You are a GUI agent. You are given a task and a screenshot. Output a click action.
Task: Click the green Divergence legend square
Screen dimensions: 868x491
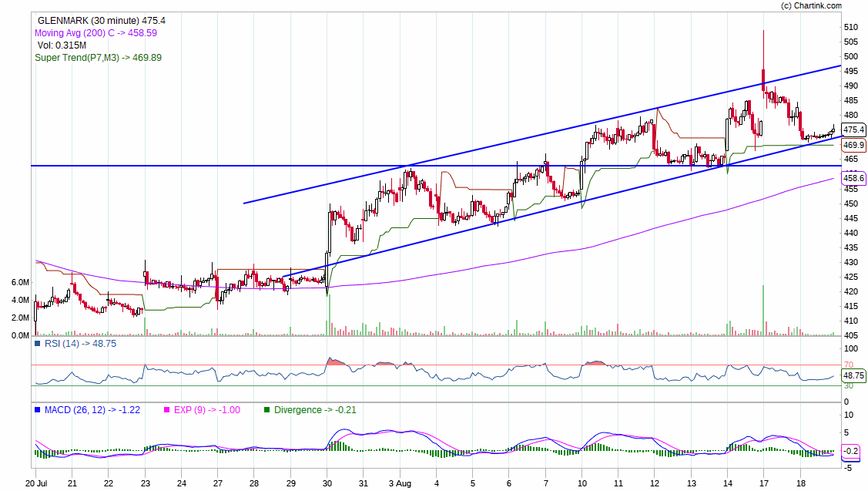tap(267, 410)
